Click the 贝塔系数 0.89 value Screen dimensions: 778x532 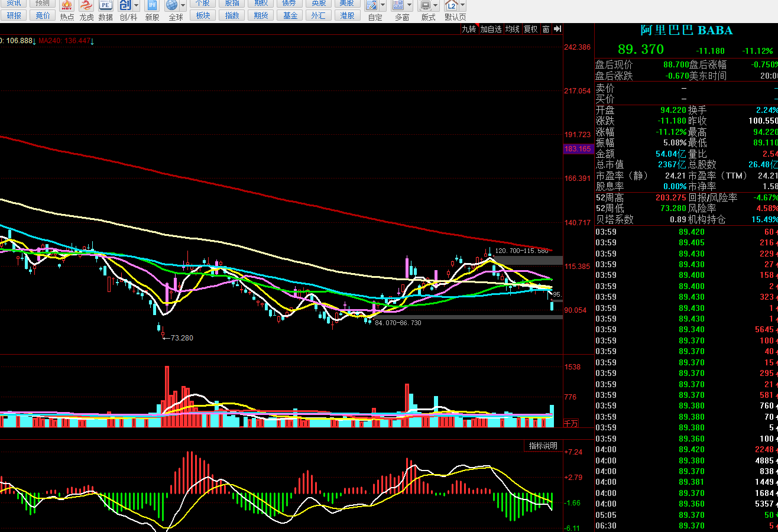pos(678,219)
